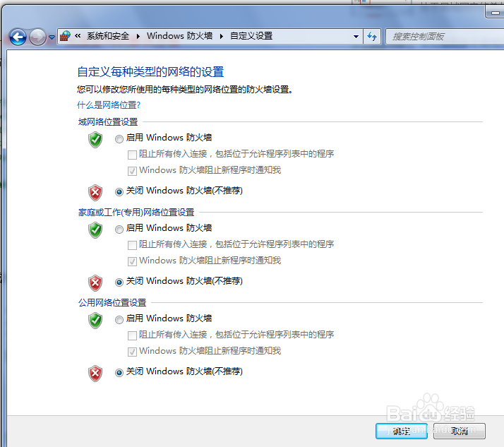Check block all incoming under public network
Screen dimensions: 504x447
(x=132, y=335)
